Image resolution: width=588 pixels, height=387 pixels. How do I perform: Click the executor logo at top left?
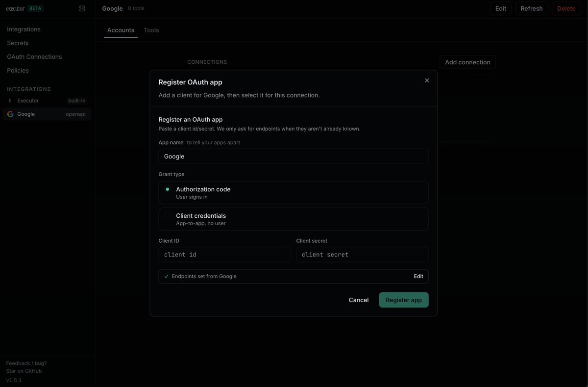(x=15, y=8)
